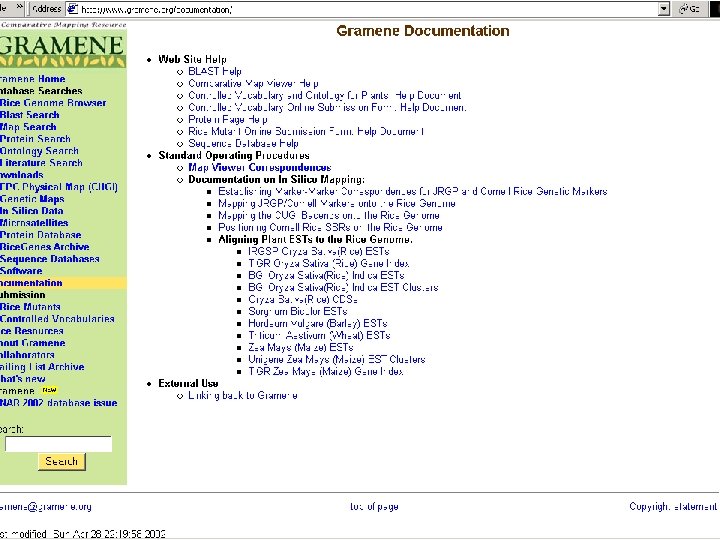Screen dimensions: 720x540
Task: Open Gramene Home in the sidebar
Action: pos(33,79)
